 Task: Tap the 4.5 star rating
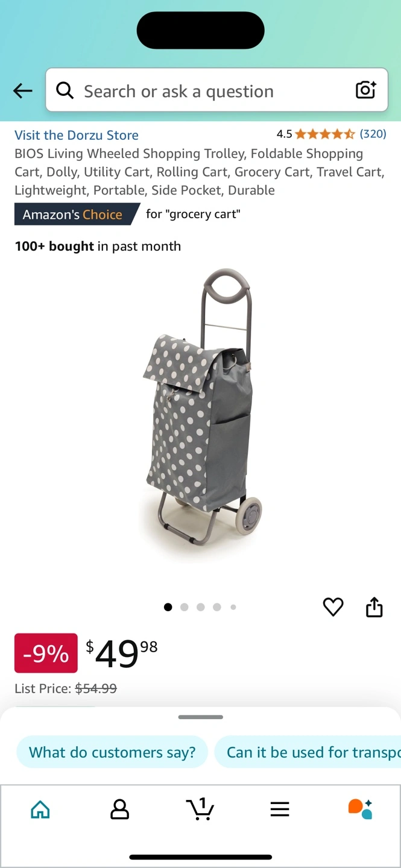tap(315, 134)
